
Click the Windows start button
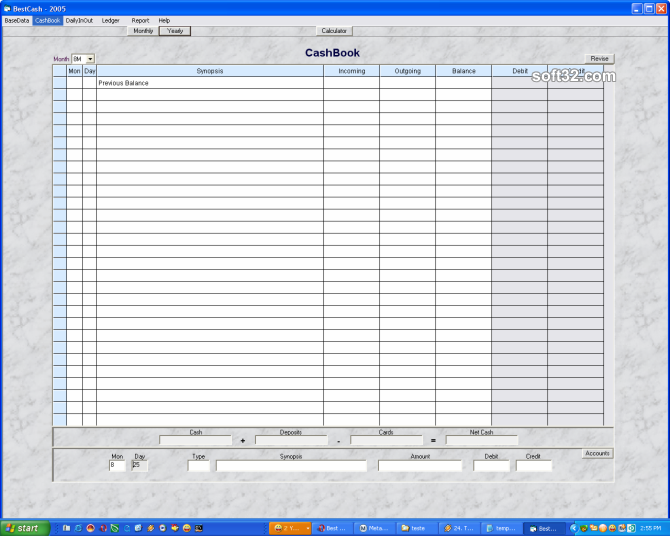click(x=25, y=528)
